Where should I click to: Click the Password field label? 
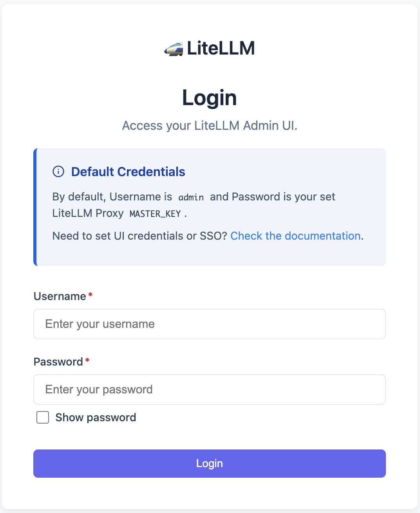click(x=58, y=362)
